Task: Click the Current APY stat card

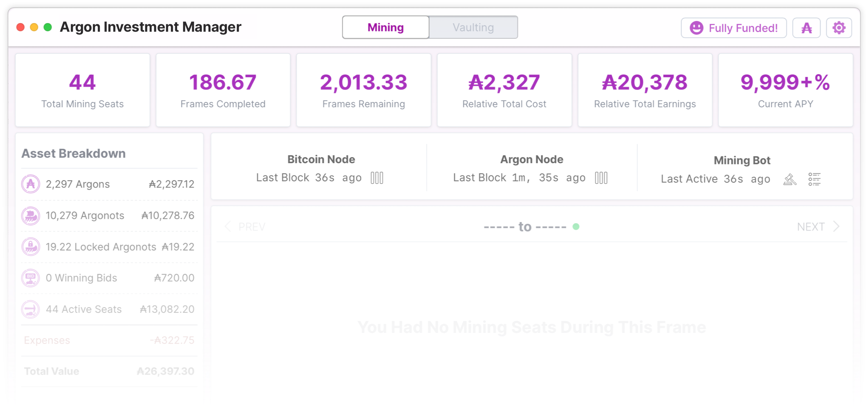Action: pos(785,90)
